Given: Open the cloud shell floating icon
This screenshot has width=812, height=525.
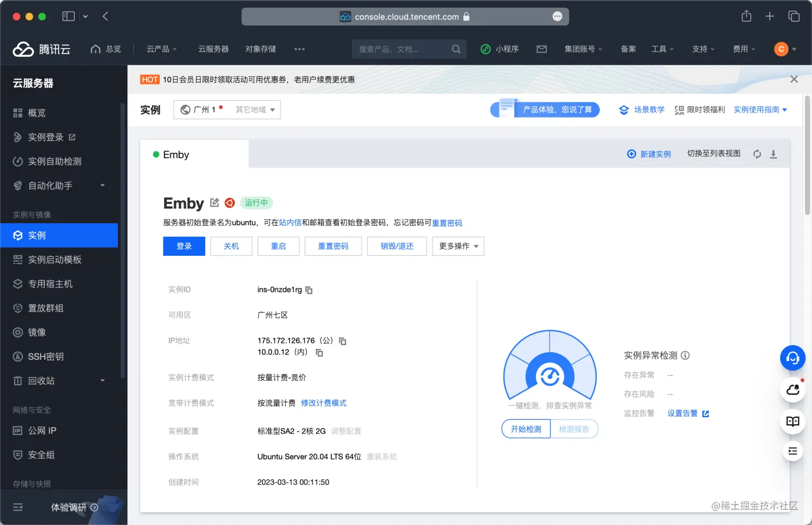Looking at the screenshot, I should coord(793,390).
